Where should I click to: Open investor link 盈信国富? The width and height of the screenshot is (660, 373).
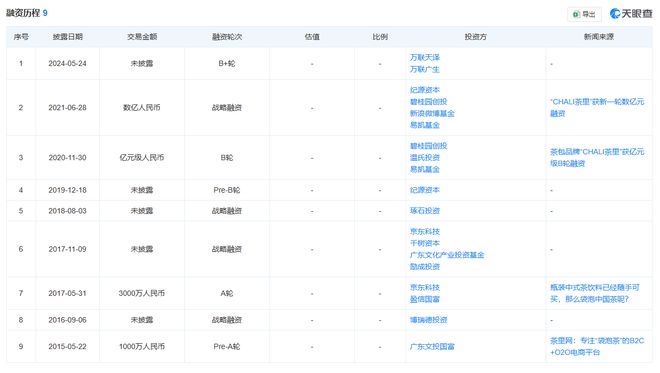coord(425,299)
